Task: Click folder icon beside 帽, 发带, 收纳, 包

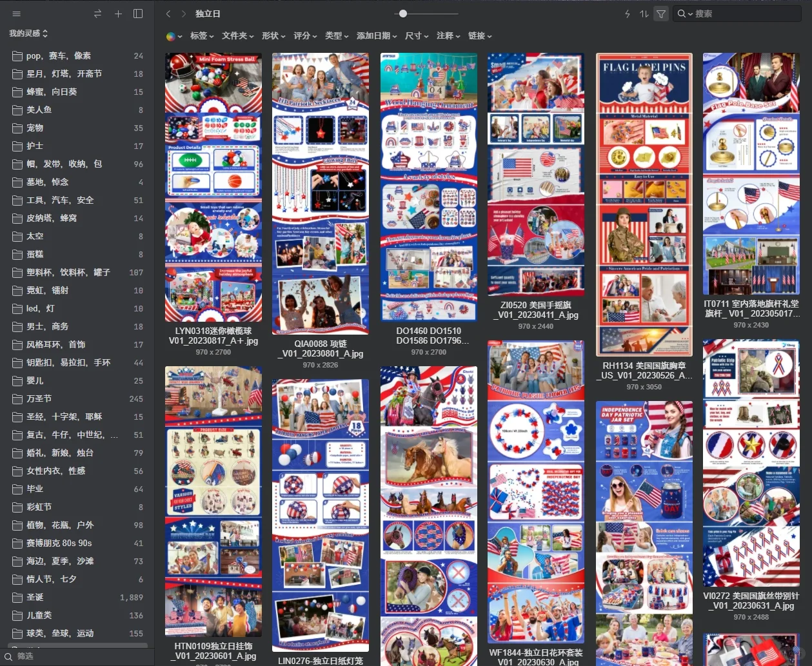Action: [17, 164]
